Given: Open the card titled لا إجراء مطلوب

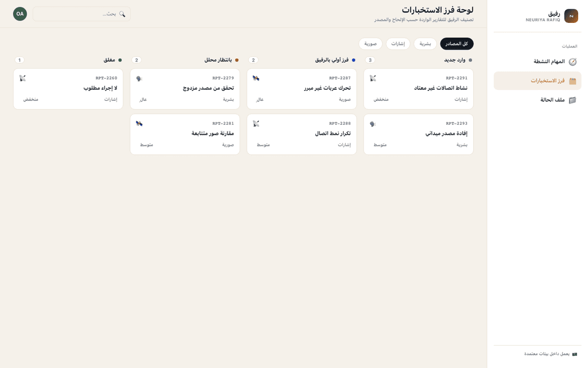Looking at the screenshot, I should 68,89.
